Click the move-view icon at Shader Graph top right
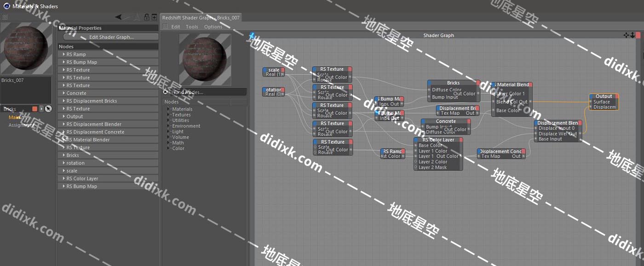 pyautogui.click(x=626, y=35)
